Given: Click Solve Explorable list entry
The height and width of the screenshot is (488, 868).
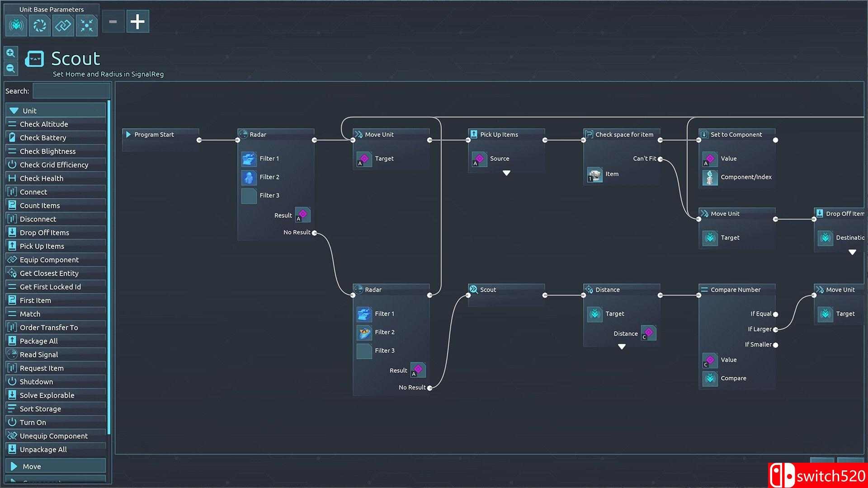Looking at the screenshot, I should [56, 395].
